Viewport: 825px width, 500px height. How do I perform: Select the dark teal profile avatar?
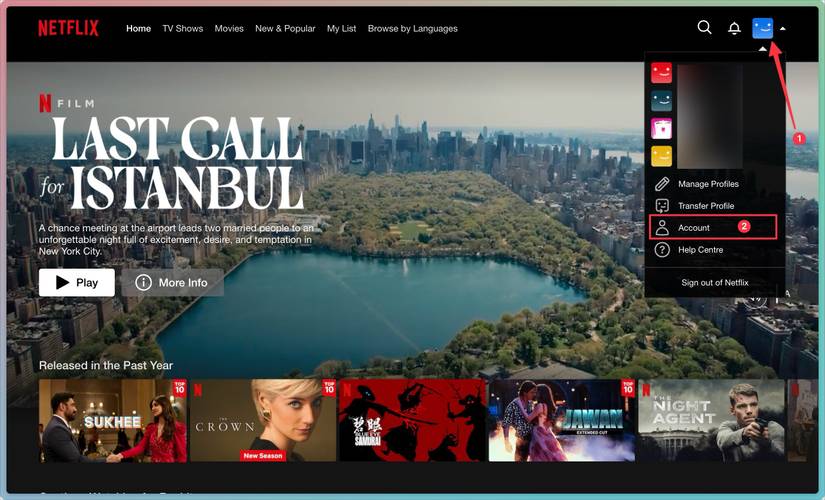(x=661, y=101)
